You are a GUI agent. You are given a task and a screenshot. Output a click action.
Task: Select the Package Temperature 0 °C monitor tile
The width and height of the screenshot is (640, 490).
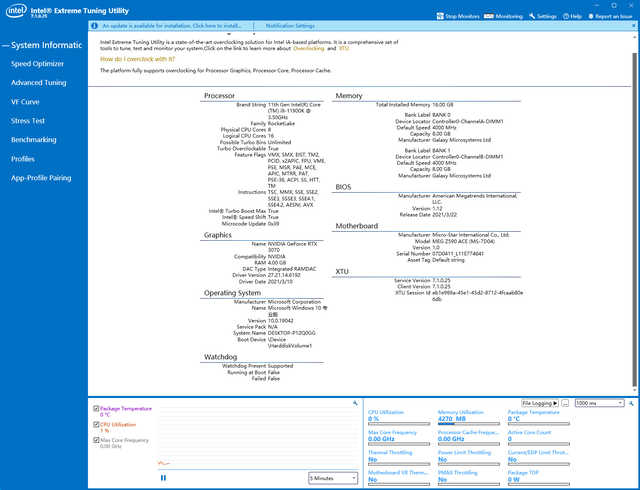click(538, 418)
